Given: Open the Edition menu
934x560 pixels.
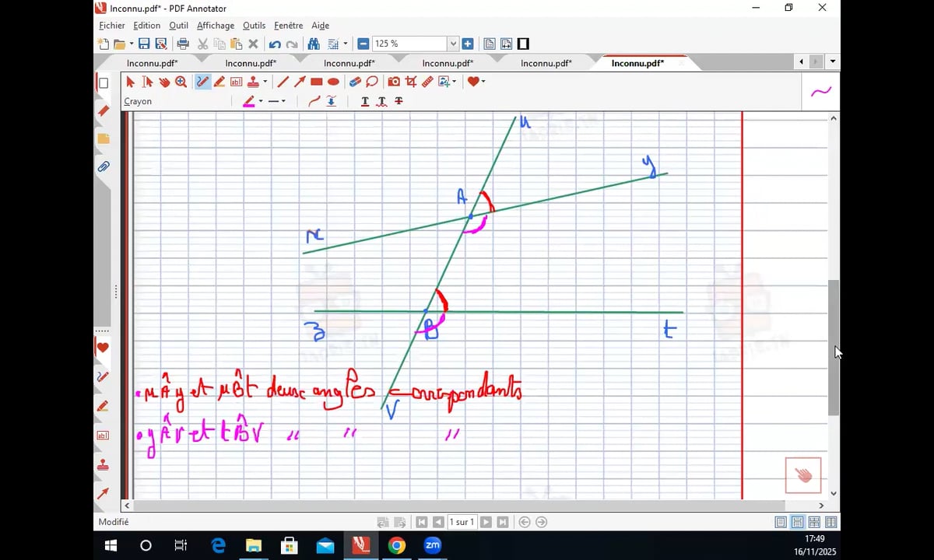Looking at the screenshot, I should (146, 26).
